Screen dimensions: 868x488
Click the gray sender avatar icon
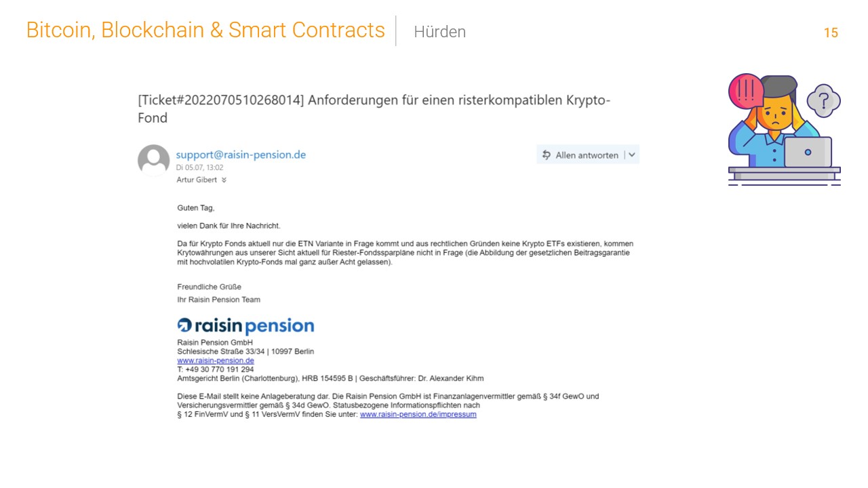154,161
